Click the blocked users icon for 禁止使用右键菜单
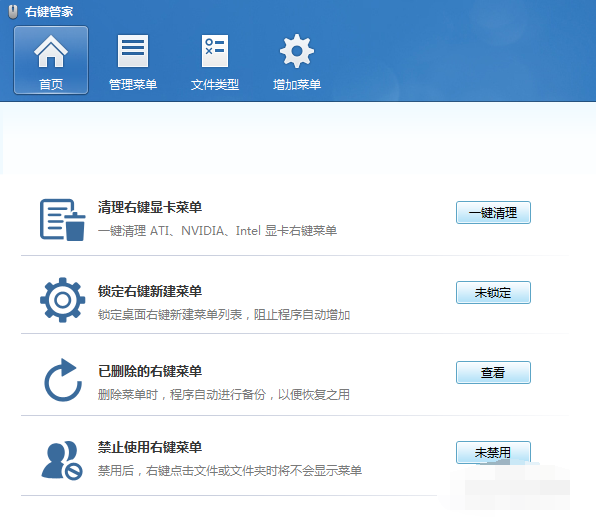Screen dimensions: 596x521 [x=62, y=460]
